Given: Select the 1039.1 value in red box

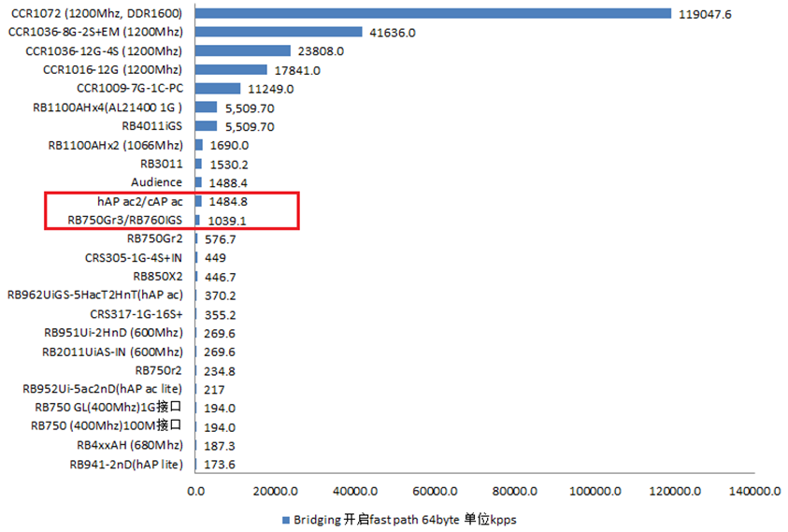Looking at the screenshot, I should pyautogui.click(x=227, y=221).
